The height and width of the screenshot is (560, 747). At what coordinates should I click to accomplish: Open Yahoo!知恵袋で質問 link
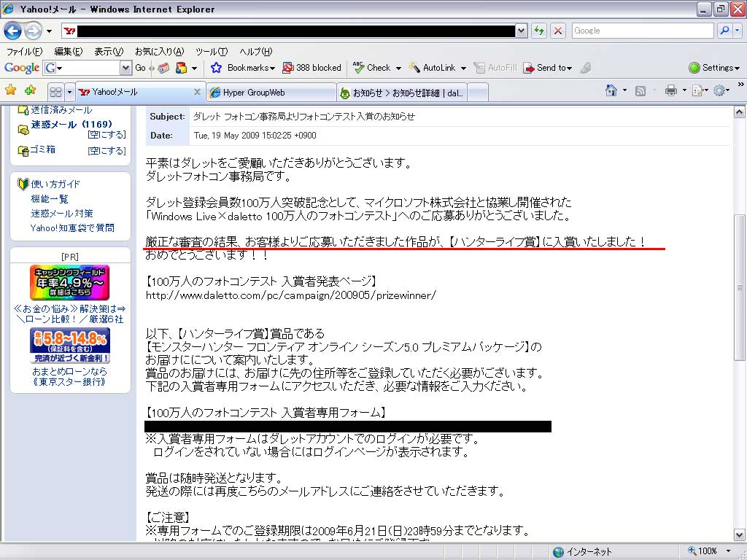72,228
